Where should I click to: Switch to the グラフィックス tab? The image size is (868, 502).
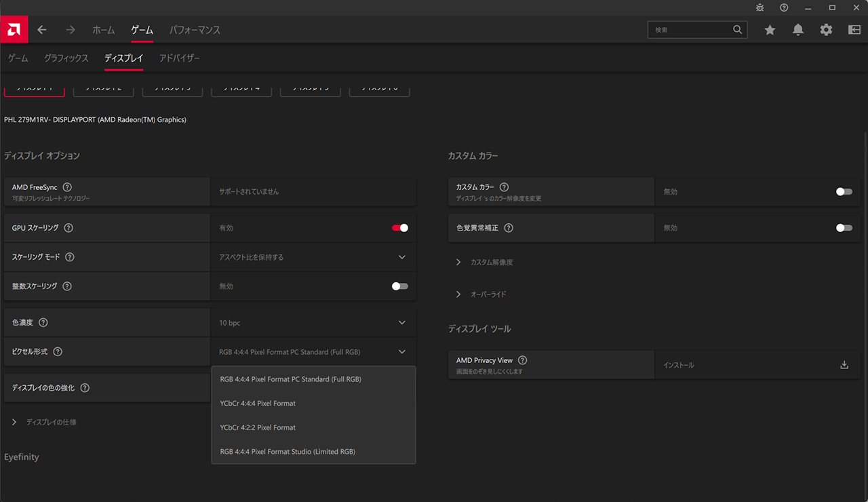pyautogui.click(x=66, y=58)
